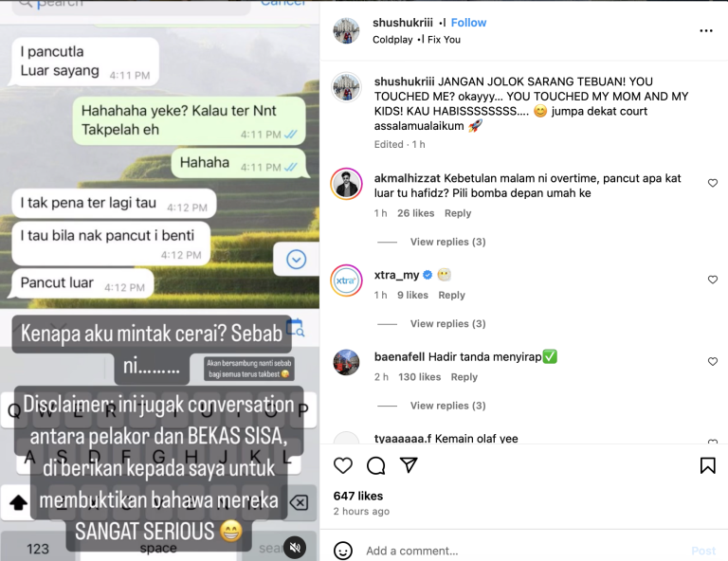Open the Coldplay Fix You audio link
This screenshot has width=728, height=561.
click(x=416, y=40)
